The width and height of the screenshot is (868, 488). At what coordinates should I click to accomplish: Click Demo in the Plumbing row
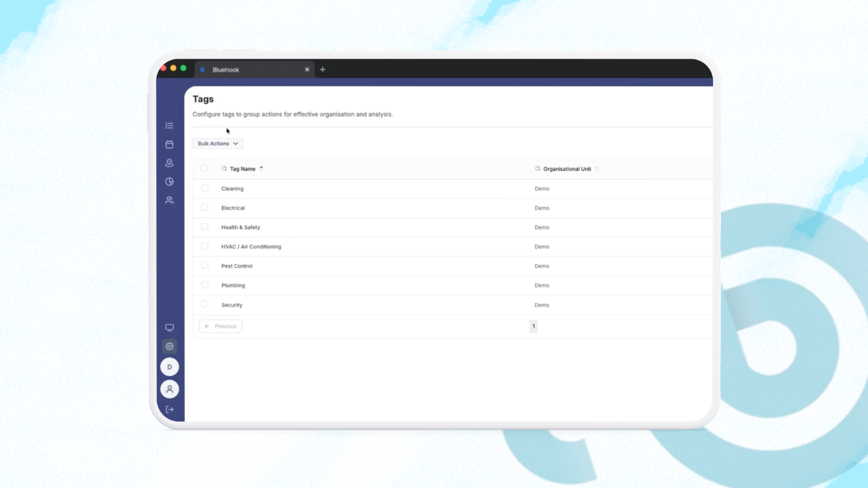point(542,285)
